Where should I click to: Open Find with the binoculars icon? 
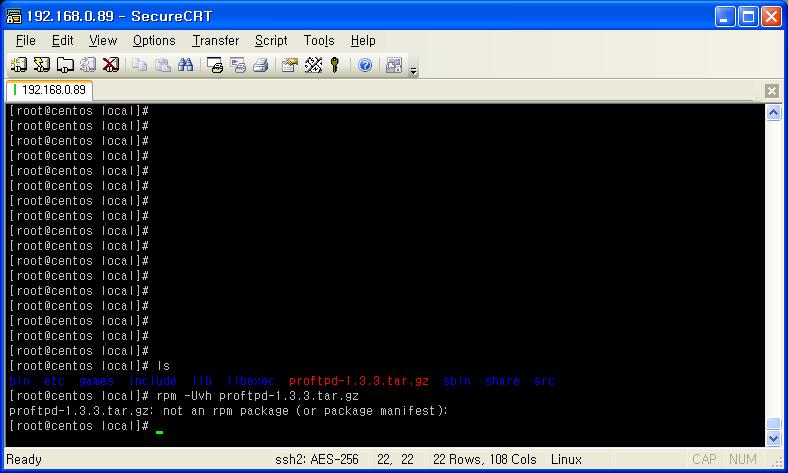[x=185, y=65]
